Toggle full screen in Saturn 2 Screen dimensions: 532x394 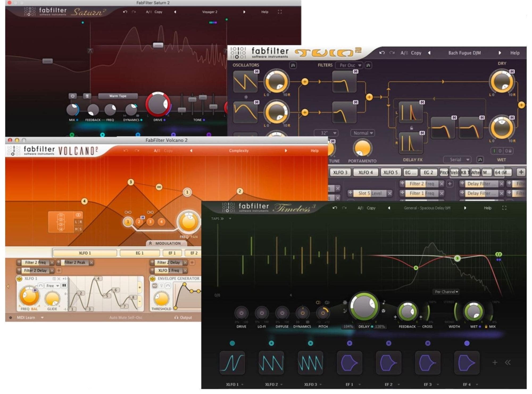point(280,12)
